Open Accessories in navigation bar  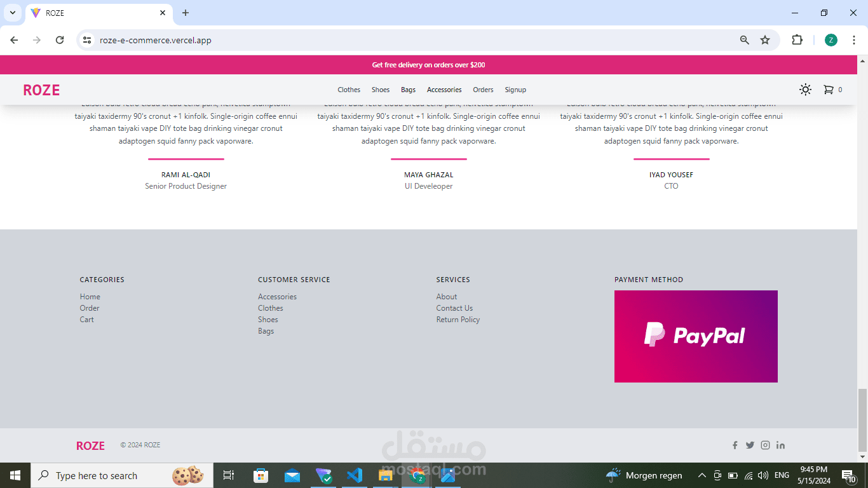point(444,90)
